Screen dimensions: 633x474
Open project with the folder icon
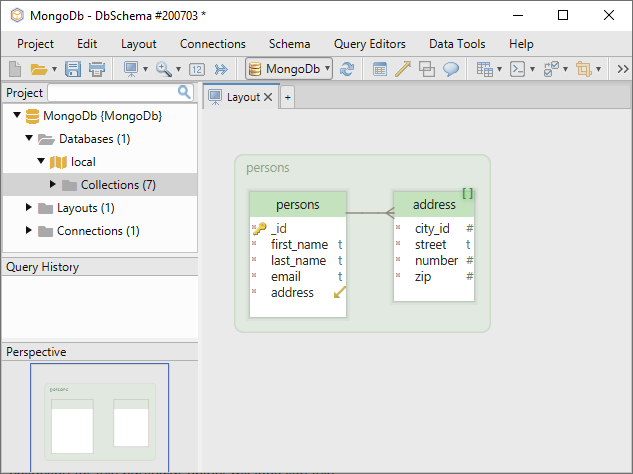pyautogui.click(x=39, y=69)
